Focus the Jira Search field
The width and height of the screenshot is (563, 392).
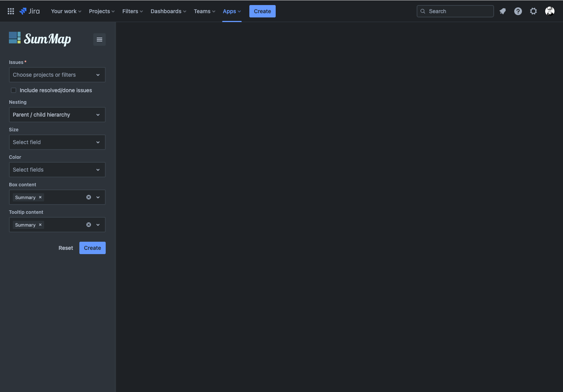[x=455, y=11]
